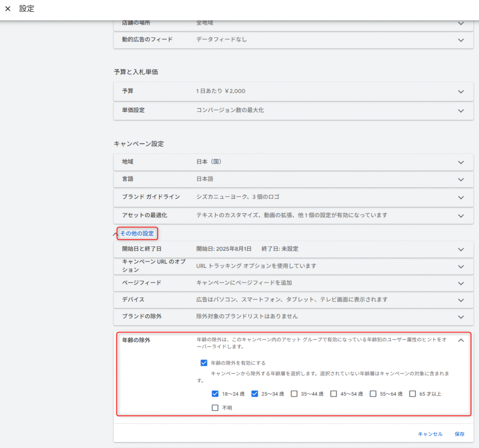Click the データフィードなし value
479x448 pixels.
[221, 39]
